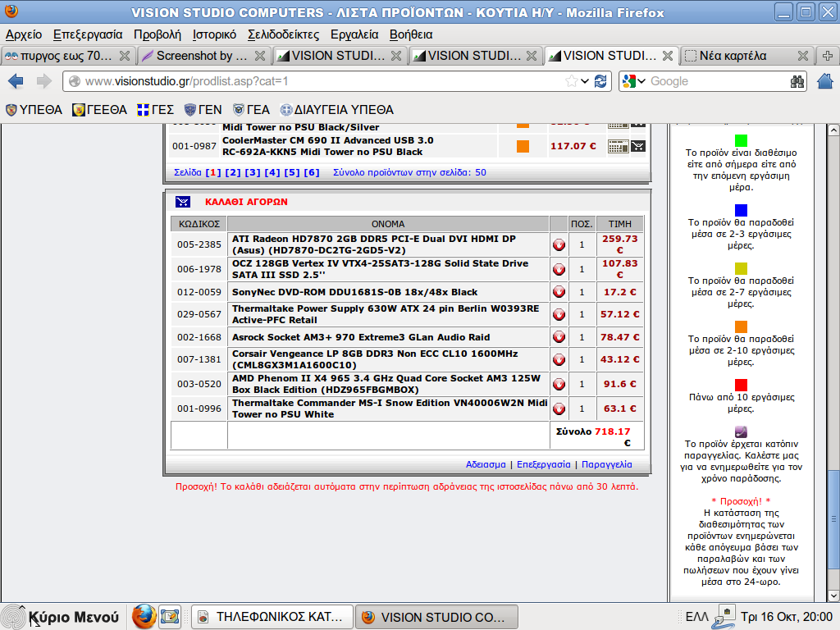Image resolution: width=840 pixels, height=630 pixels.
Task: Click Άδειασμα to empty the cart
Action: [486, 464]
